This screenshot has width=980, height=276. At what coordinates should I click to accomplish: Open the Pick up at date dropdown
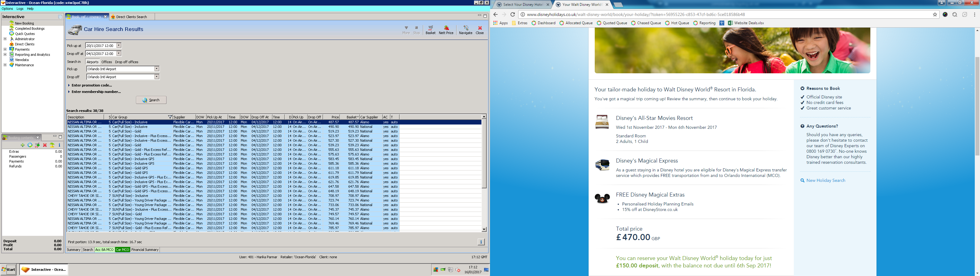(x=119, y=45)
